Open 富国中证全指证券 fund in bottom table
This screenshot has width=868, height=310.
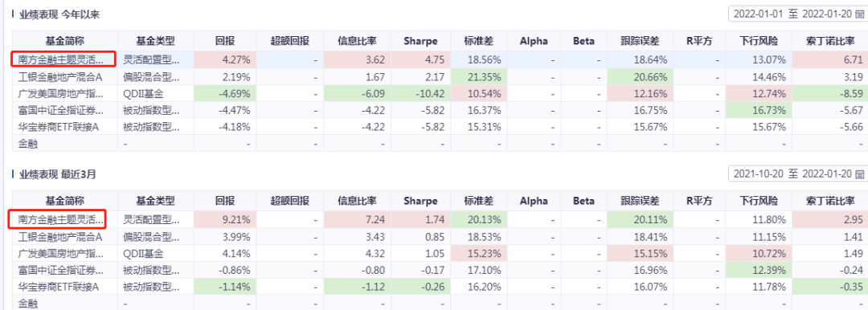tap(61, 270)
